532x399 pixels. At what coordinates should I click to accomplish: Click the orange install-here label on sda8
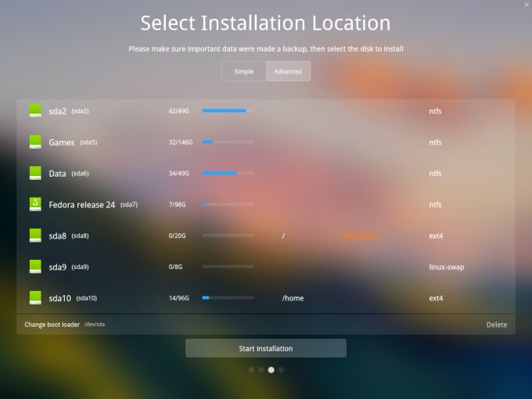point(361,235)
